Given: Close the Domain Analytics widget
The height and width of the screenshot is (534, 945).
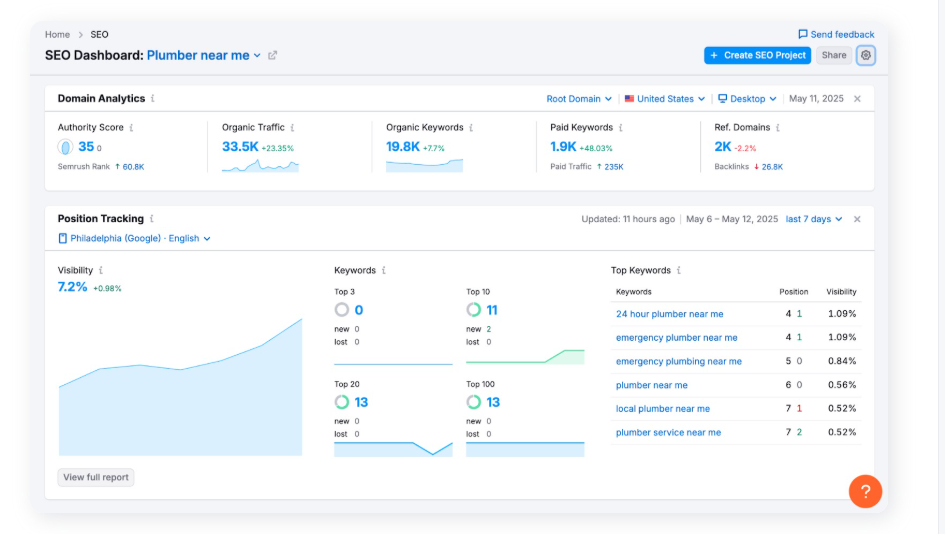Looking at the screenshot, I should (x=857, y=99).
